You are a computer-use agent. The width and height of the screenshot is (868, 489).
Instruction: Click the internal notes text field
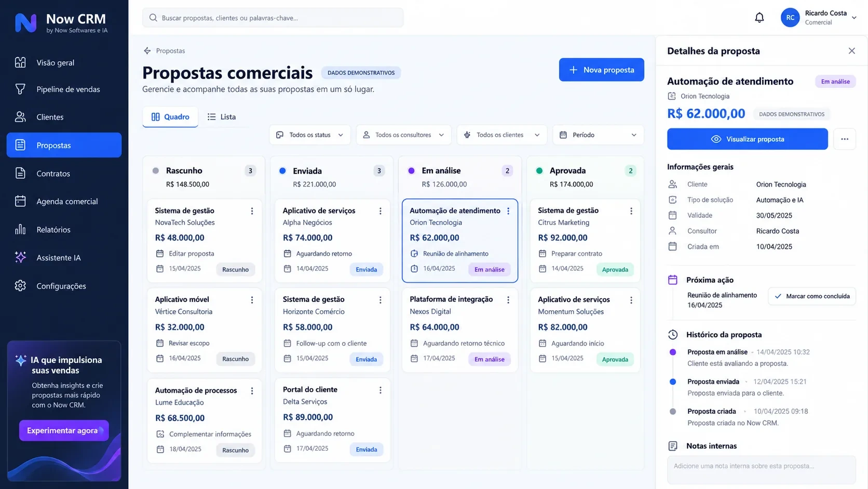point(761,470)
